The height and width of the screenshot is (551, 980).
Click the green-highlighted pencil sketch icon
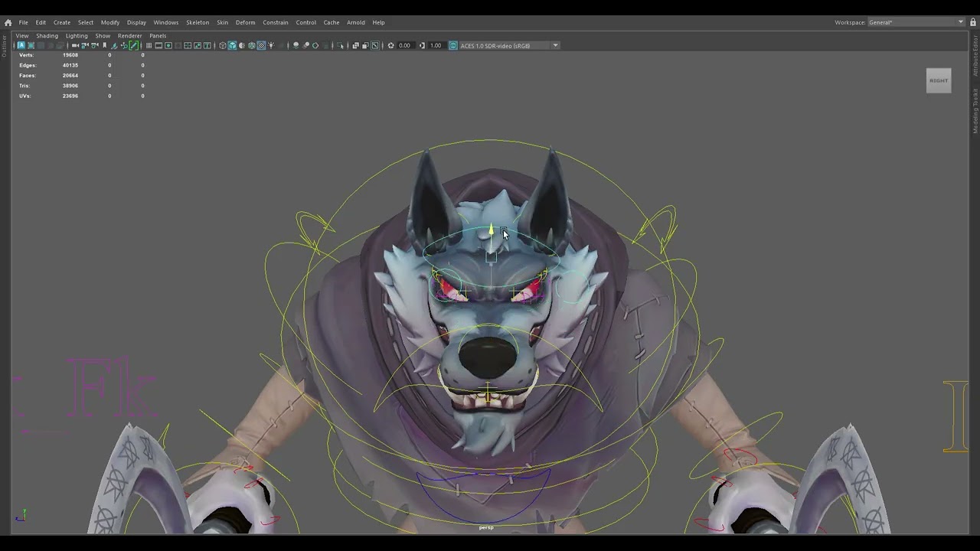tap(134, 45)
